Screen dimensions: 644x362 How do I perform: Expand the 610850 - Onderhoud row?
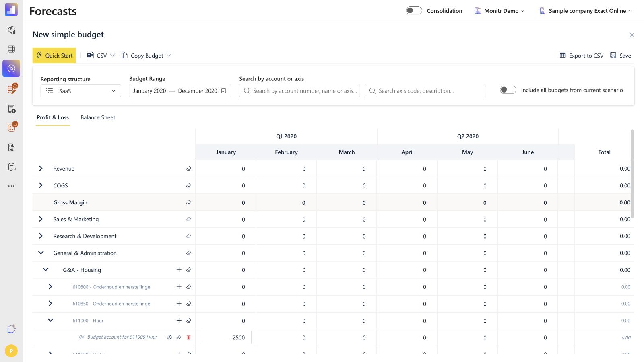[50, 304]
